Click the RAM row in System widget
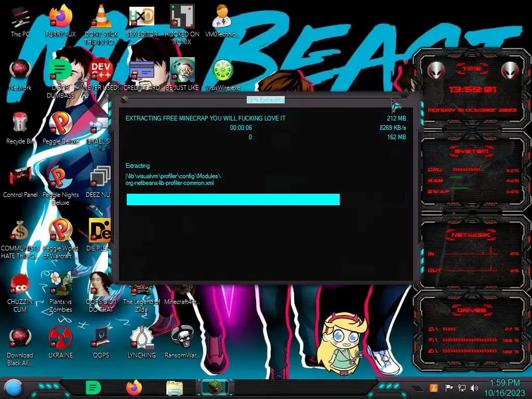The image size is (532, 399). point(473,180)
